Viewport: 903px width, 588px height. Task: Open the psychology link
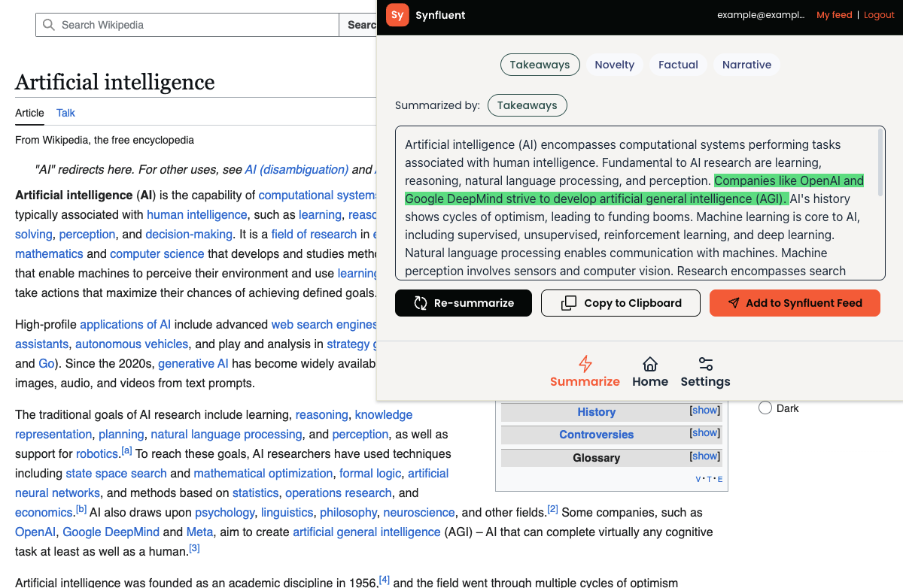click(225, 512)
